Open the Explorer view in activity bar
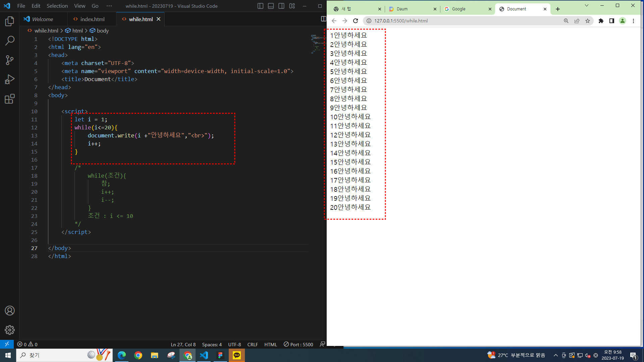 pos(10,21)
